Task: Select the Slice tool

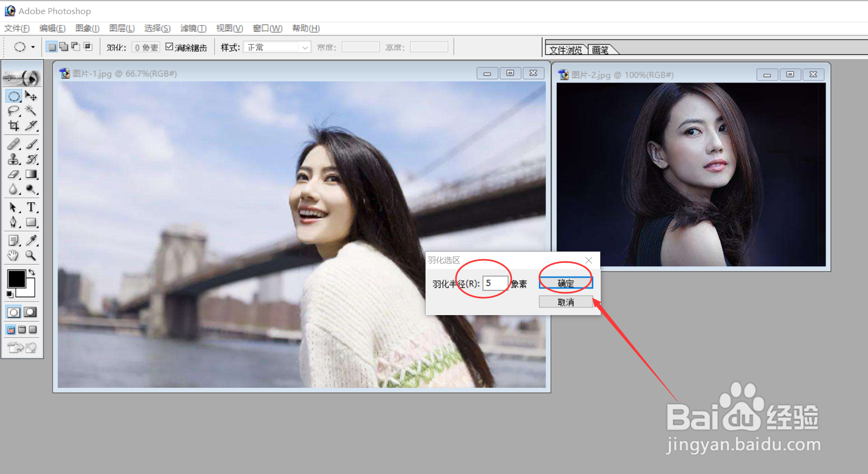Action: pos(31,126)
